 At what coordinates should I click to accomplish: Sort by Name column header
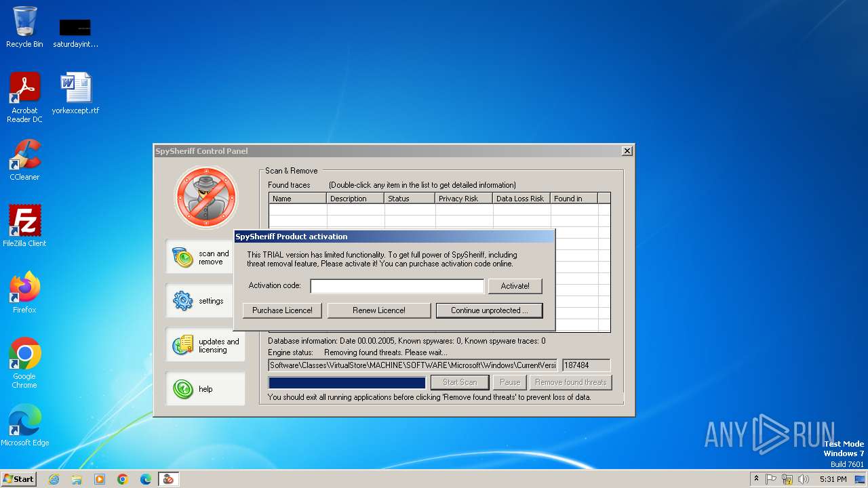[x=298, y=199]
